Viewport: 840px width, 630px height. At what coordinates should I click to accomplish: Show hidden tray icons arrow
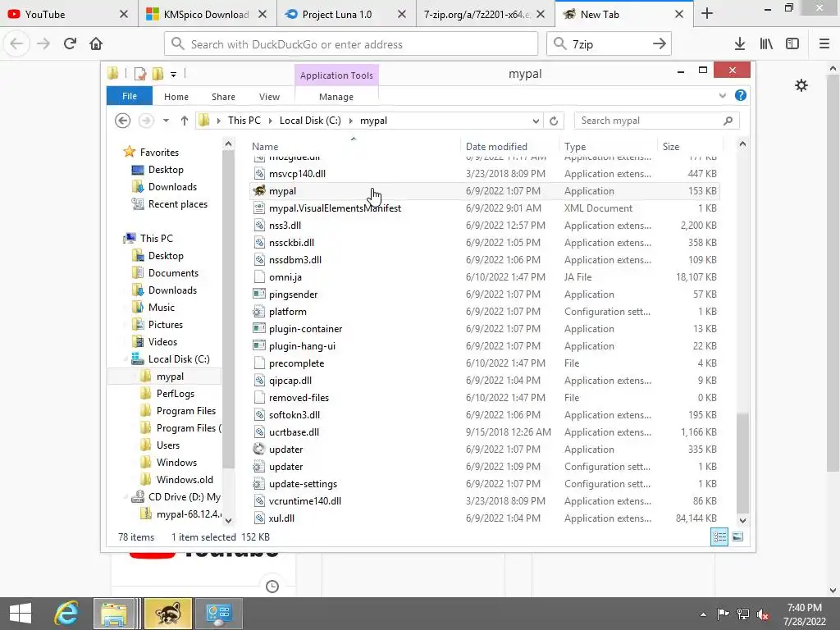coord(703,614)
